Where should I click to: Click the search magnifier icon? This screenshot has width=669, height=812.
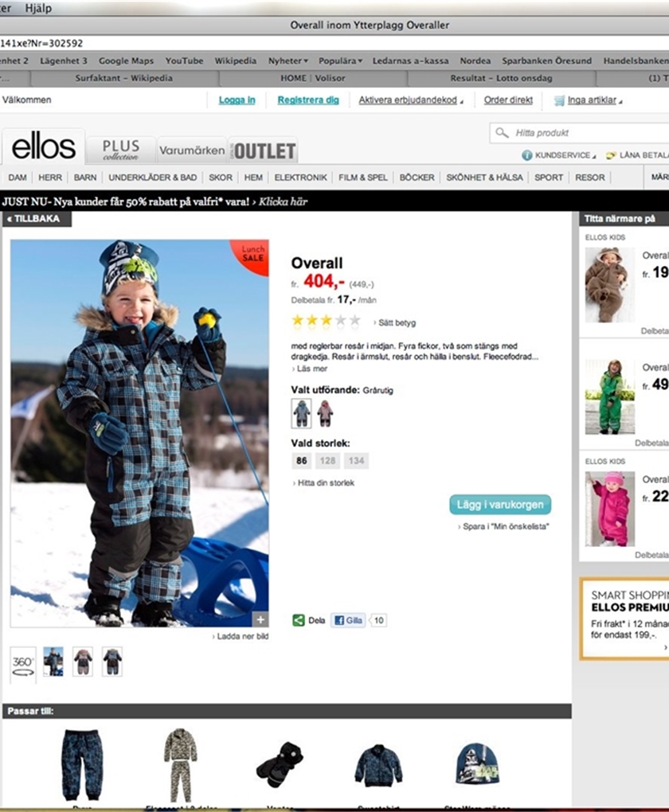502,133
